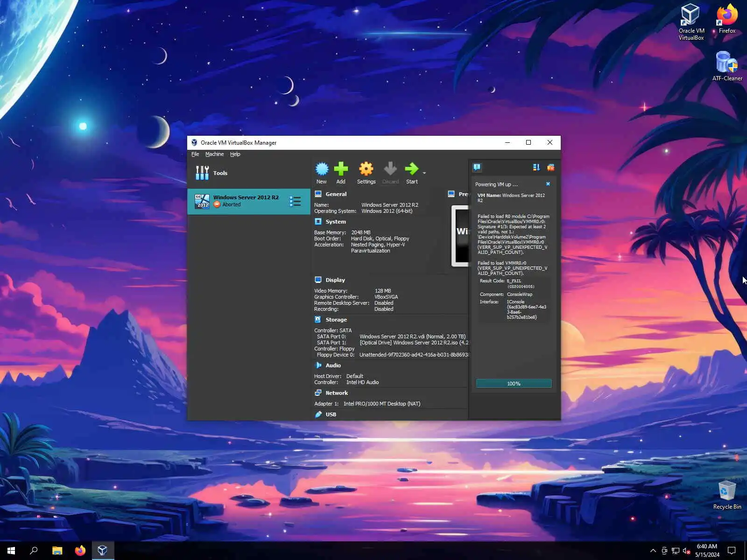
Task: Click the network tray icon
Action: point(675,551)
